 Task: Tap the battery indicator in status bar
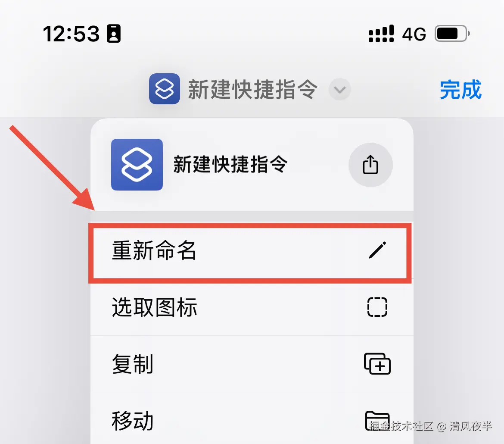click(452, 34)
